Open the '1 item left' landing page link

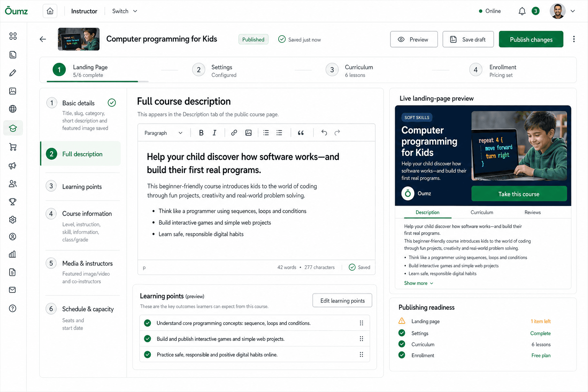(x=541, y=321)
